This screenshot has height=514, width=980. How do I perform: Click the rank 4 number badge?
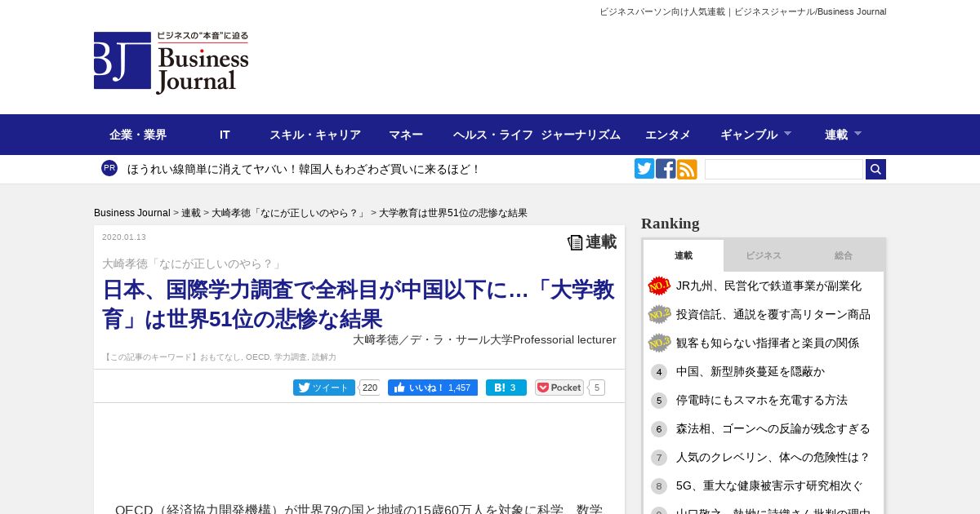659,372
